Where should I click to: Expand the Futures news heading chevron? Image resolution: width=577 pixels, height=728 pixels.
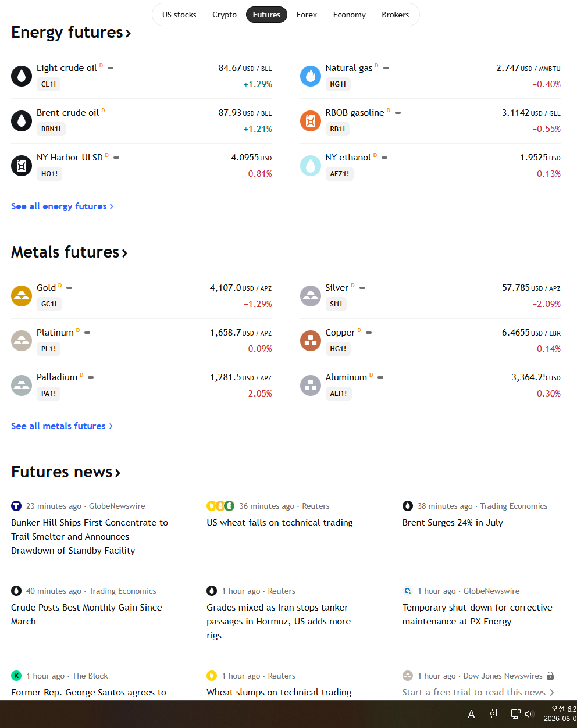click(x=117, y=473)
